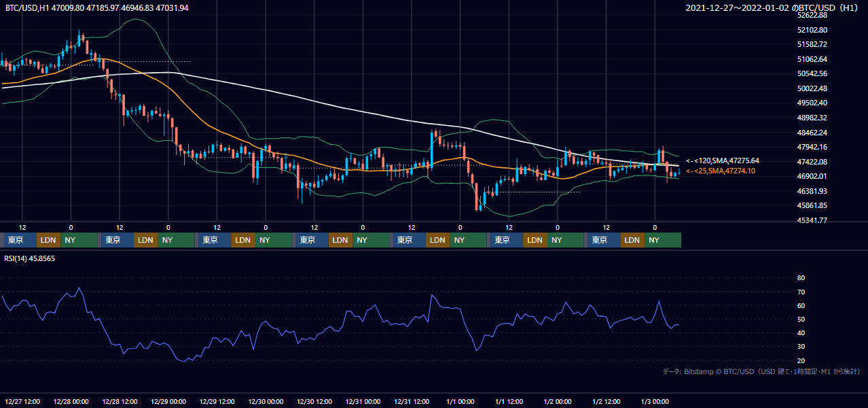Click the RSI 40 level label
This screenshot has height=408, width=868.
801,333
